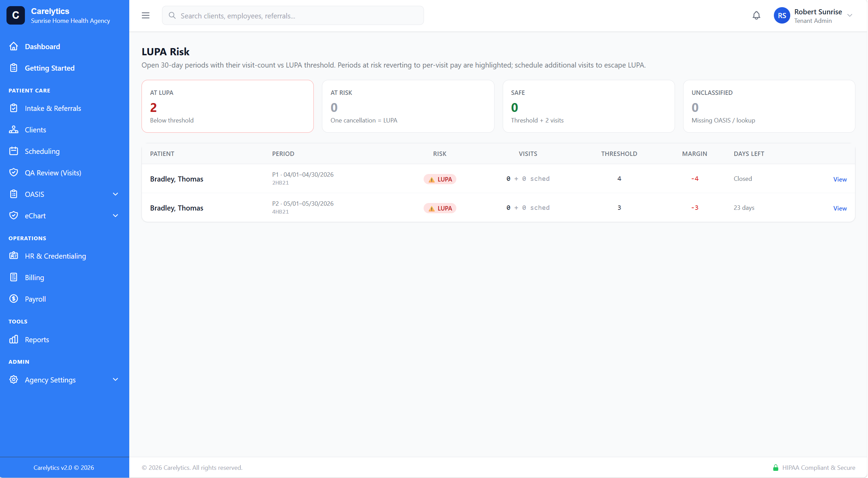Click the search clients input field
The width and height of the screenshot is (868, 478).
tap(293, 15)
